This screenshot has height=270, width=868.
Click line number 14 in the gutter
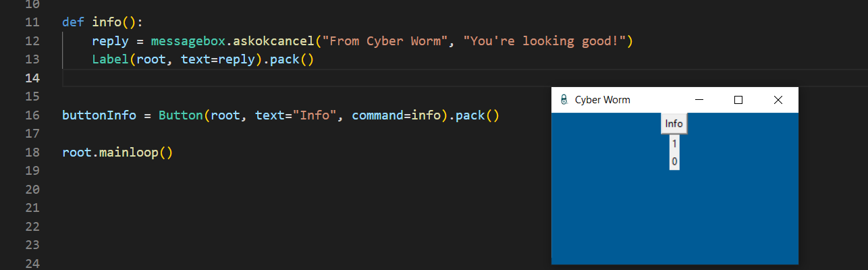32,78
